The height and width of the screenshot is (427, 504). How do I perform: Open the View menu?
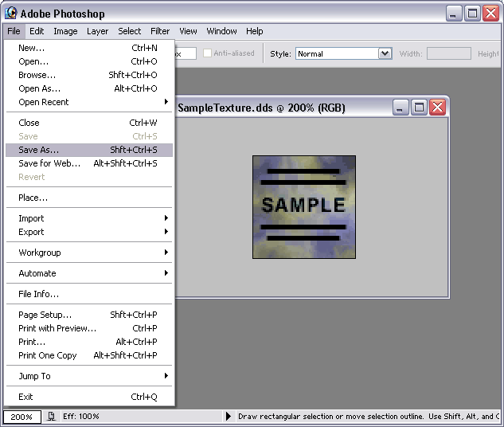click(188, 31)
